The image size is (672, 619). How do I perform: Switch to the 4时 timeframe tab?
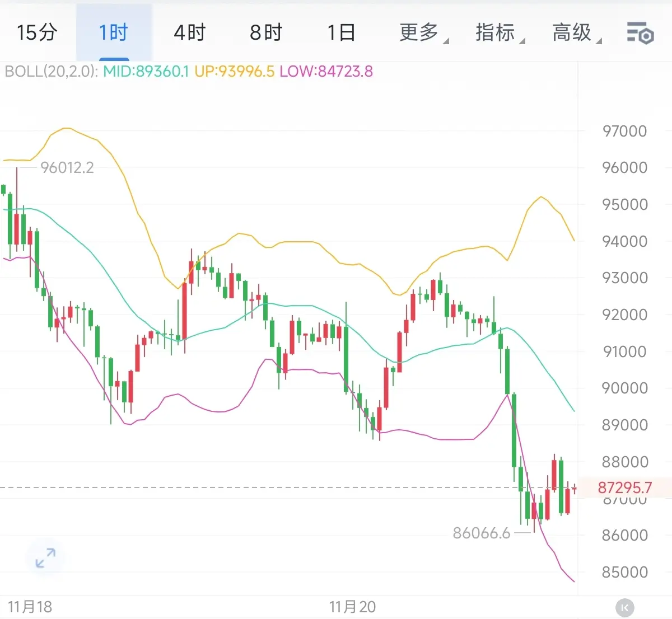190,32
